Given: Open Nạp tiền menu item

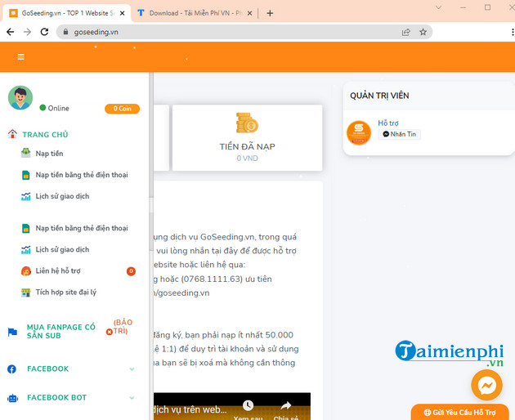Looking at the screenshot, I should (x=49, y=154).
